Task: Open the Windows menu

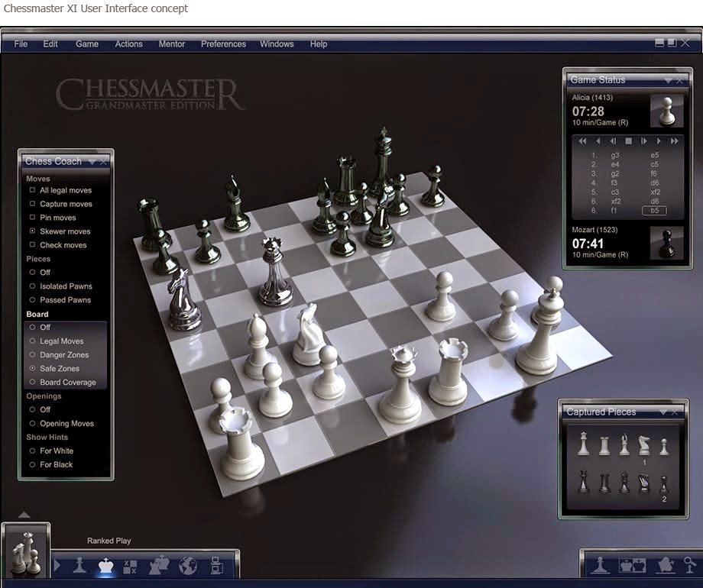Action: coord(277,44)
